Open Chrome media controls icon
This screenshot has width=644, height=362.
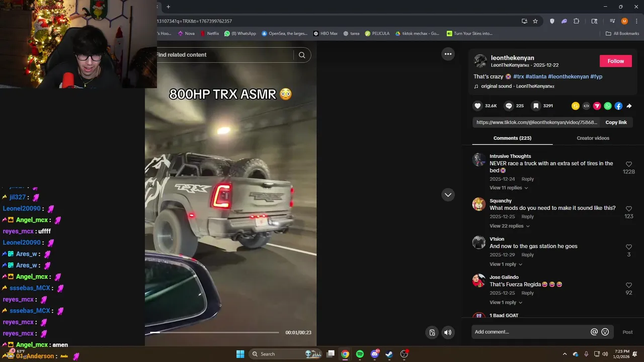point(612,21)
